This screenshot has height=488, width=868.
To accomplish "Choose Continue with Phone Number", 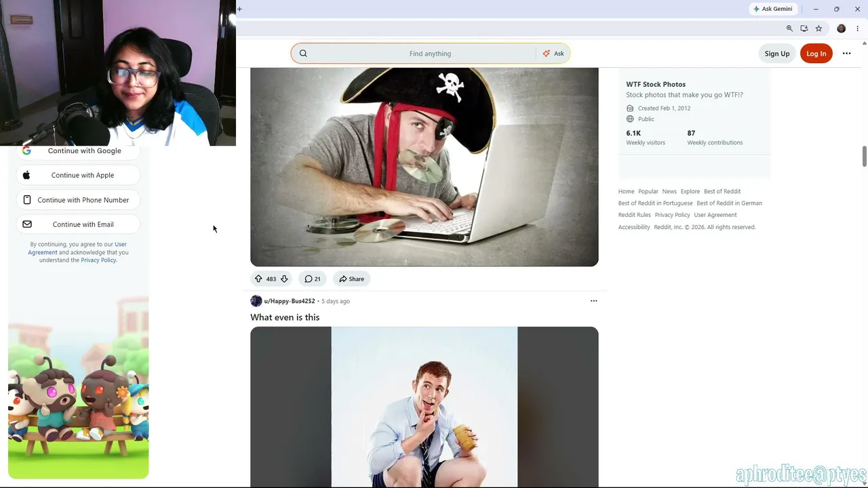I will point(78,200).
